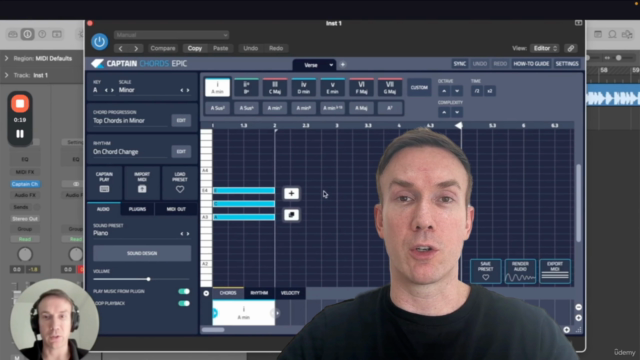Screen dimensions: 640x360
Task: Switch to the CHORDS tab
Action: (x=228, y=293)
